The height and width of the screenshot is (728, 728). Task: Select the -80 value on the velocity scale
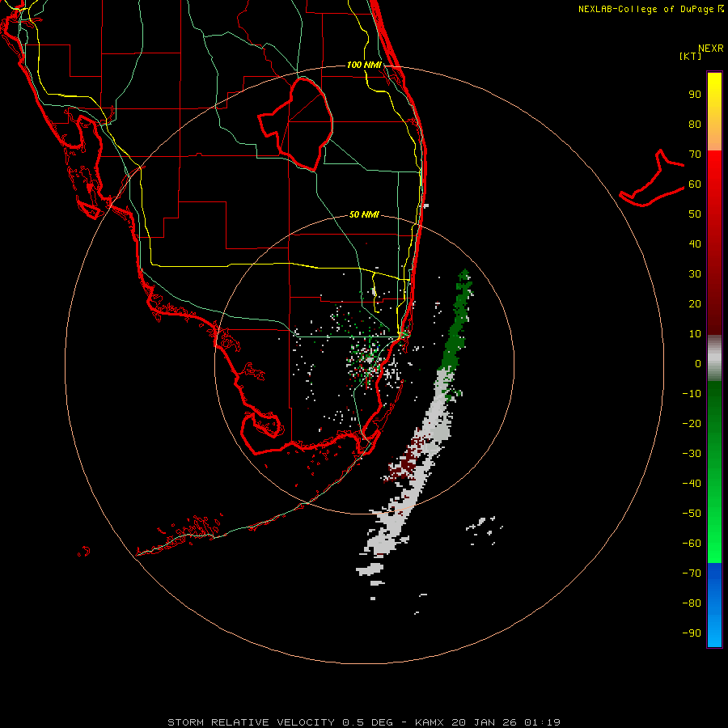point(692,603)
